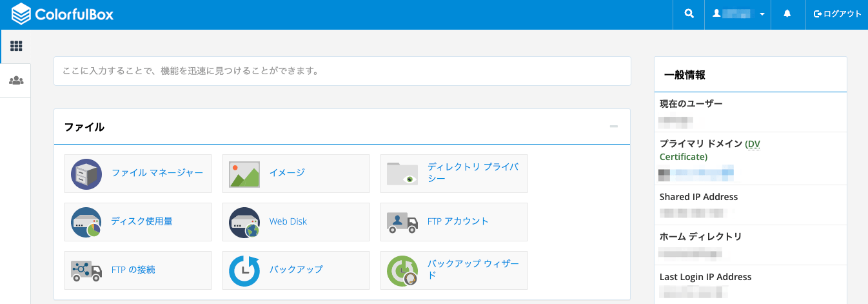868x304 pixels.
Task: Open the FTP Connections (FTP の接続) icon
Action: tap(86, 270)
